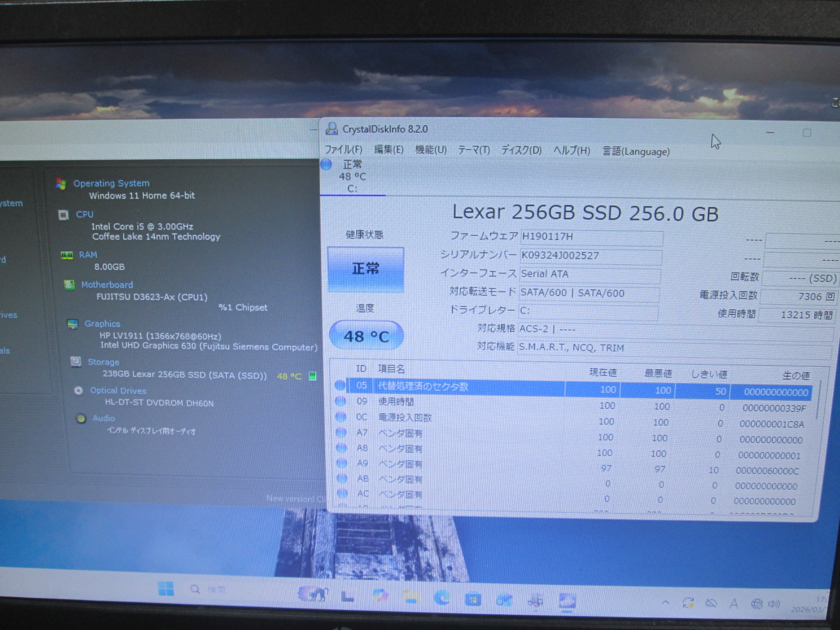Select the blue status circle for disk C:
840x630 pixels.
(327, 165)
